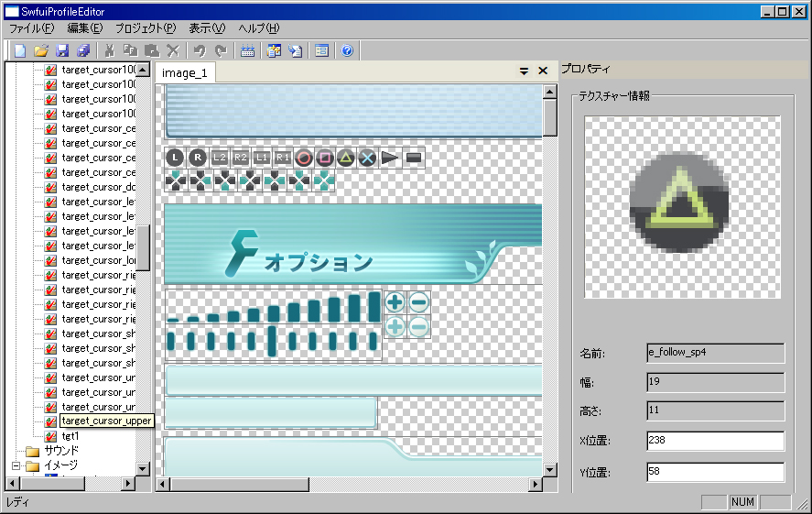Click the Save floppy disk icon

pos(62,51)
